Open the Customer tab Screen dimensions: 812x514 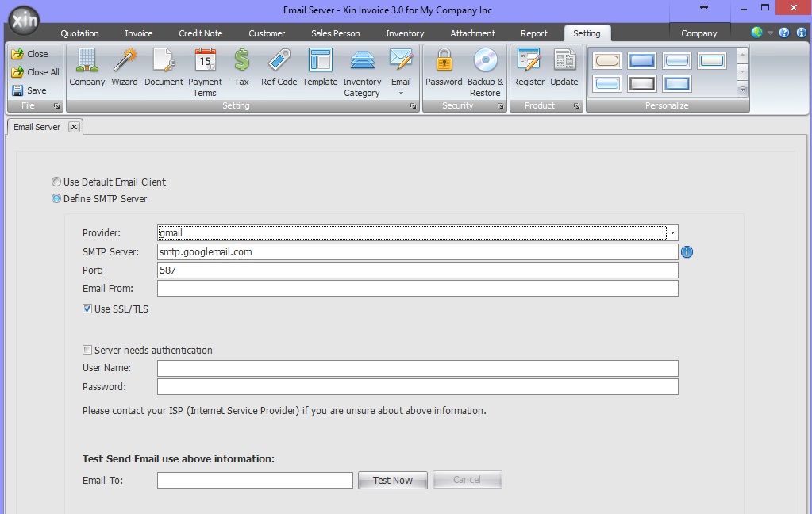click(x=267, y=33)
